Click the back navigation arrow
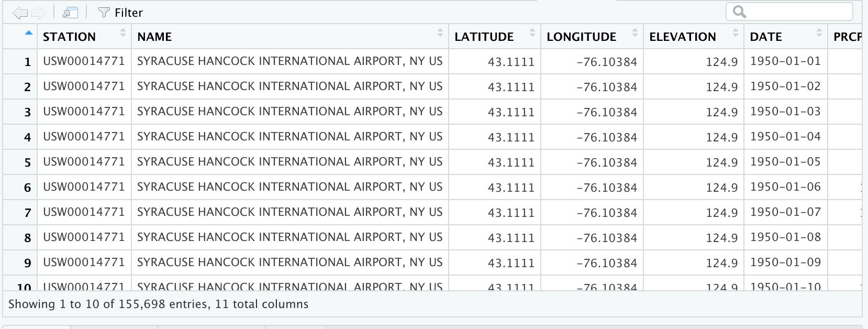Viewport: 868px width, 329px height. pos(20,13)
